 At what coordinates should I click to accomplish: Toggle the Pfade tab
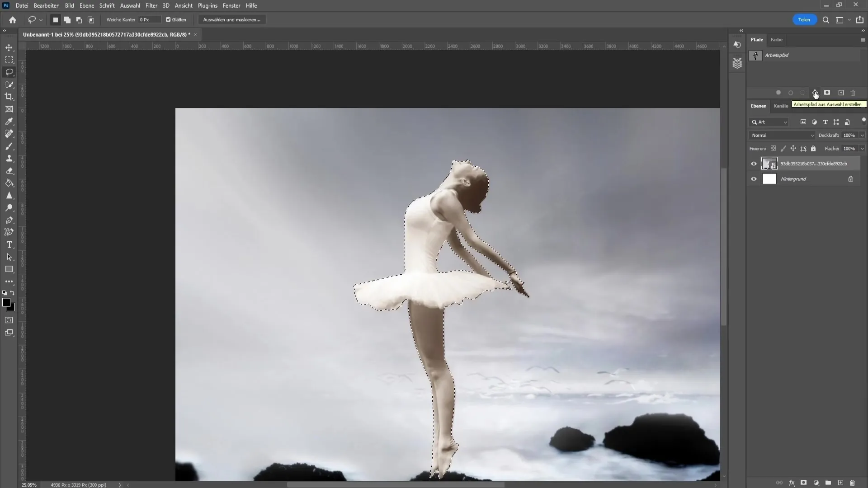pyautogui.click(x=757, y=39)
